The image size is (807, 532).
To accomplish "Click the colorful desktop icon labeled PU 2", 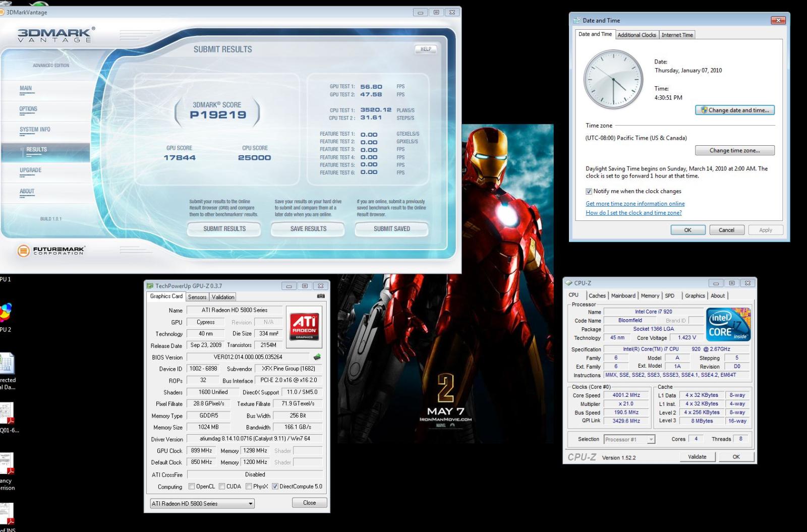I will 6,313.
